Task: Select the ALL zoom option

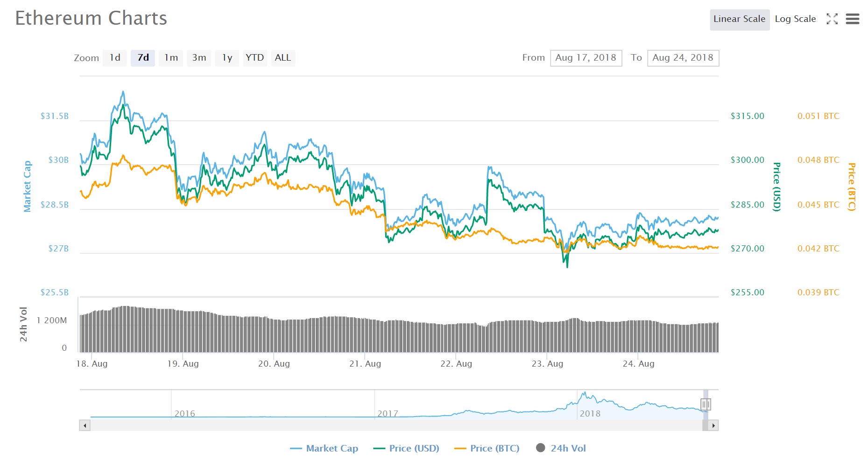Action: [283, 58]
